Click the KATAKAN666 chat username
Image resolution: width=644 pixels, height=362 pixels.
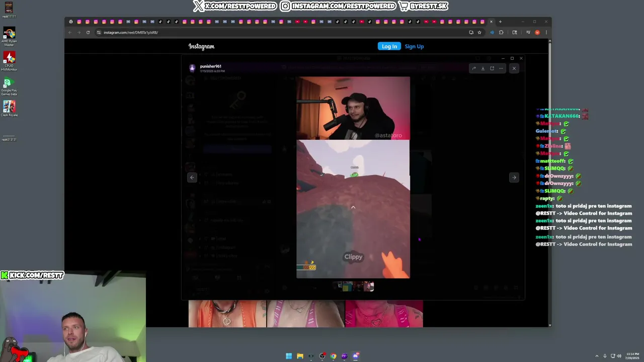562,116
